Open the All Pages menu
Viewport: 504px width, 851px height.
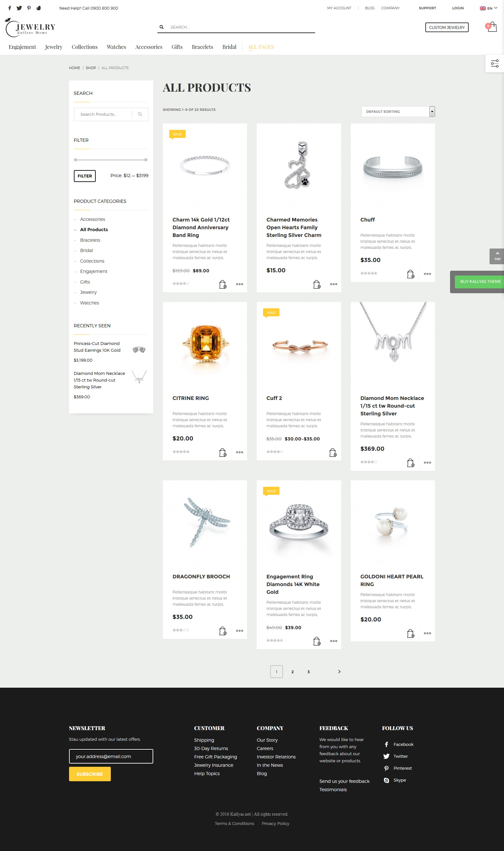[x=261, y=47]
